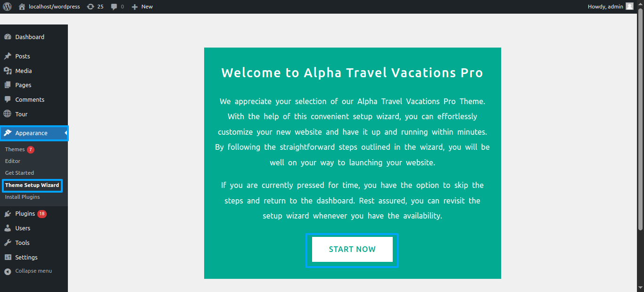Click the updates icon showing 25

pyautogui.click(x=91, y=7)
